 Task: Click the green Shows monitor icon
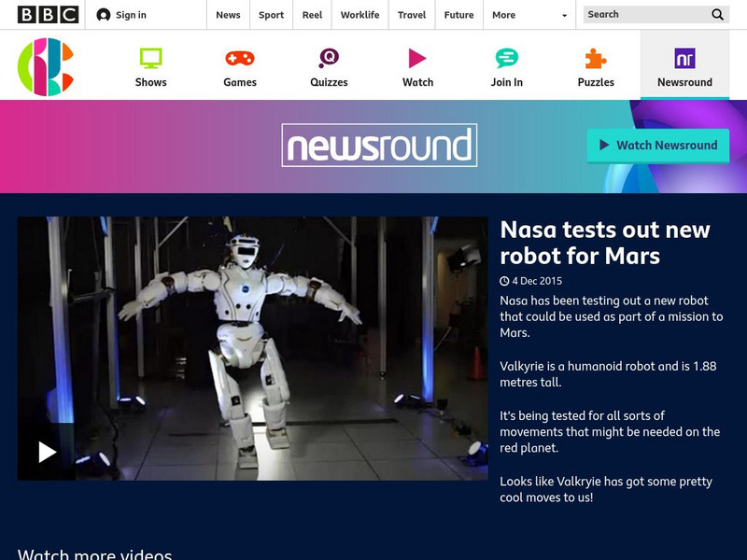point(150,58)
